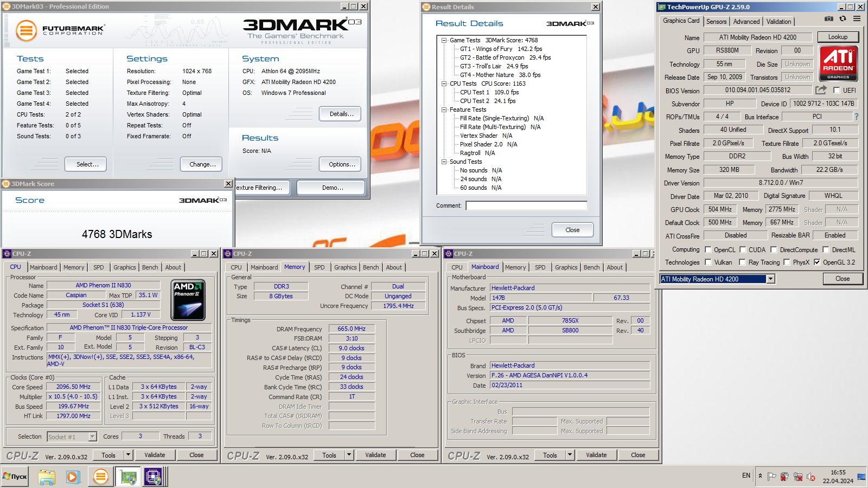
Task: Toggle the CUDA checkbox
Action: coord(743,249)
